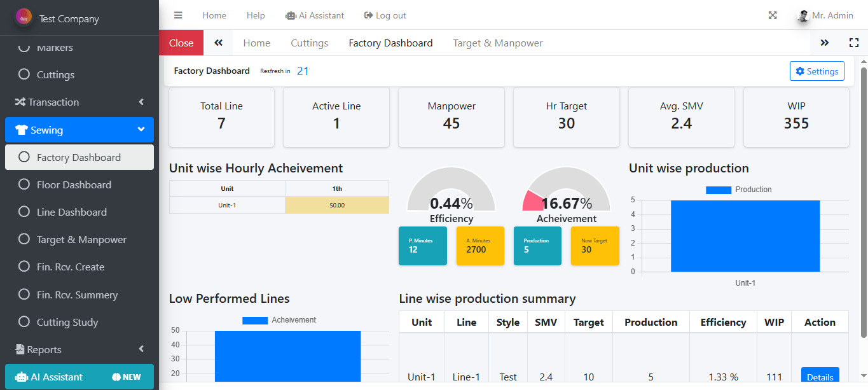
Task: Toggle Production legend in Unit wise production chart
Action: point(738,190)
